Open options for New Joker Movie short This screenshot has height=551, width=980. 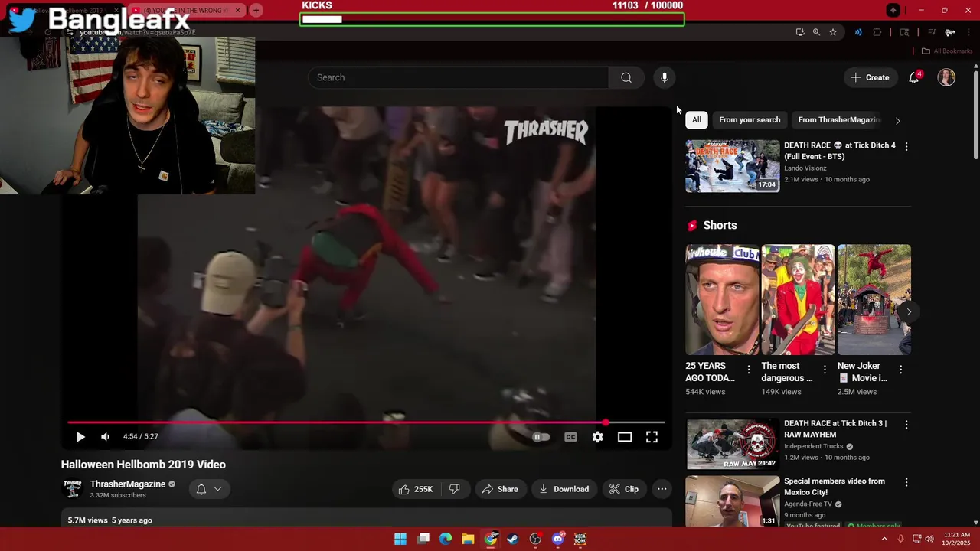click(x=900, y=370)
